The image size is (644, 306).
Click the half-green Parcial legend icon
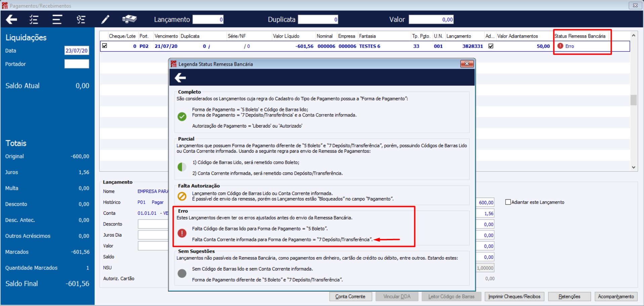(182, 167)
